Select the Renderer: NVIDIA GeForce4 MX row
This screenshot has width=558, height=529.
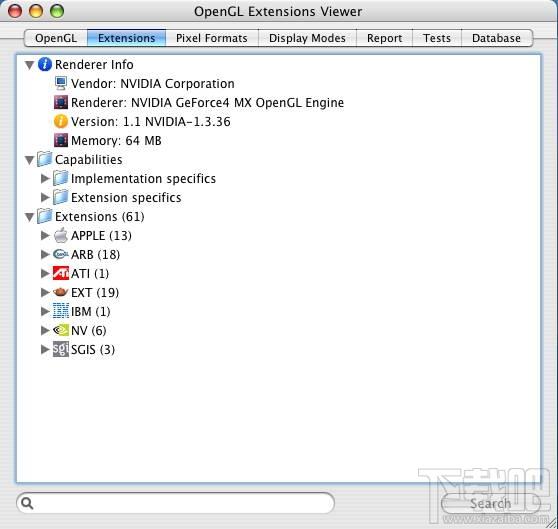pyautogui.click(x=207, y=102)
